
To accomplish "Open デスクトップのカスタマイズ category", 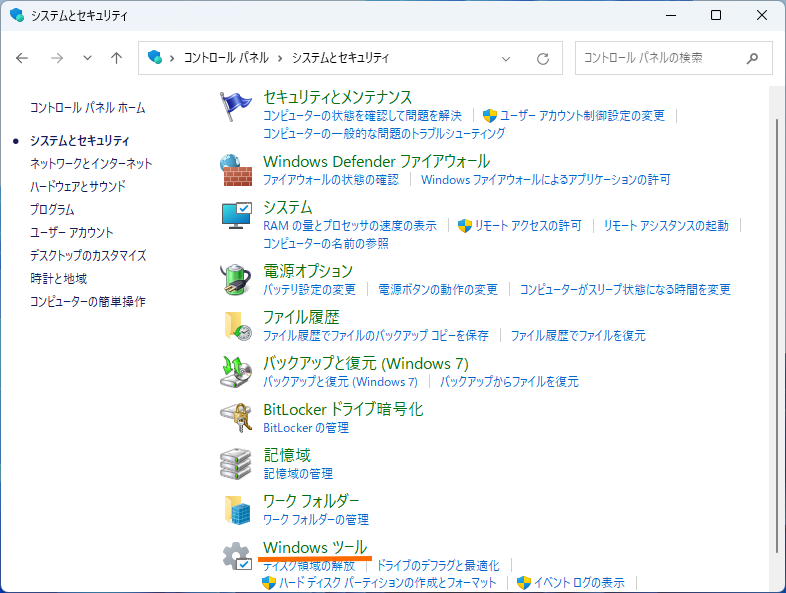I will point(88,256).
